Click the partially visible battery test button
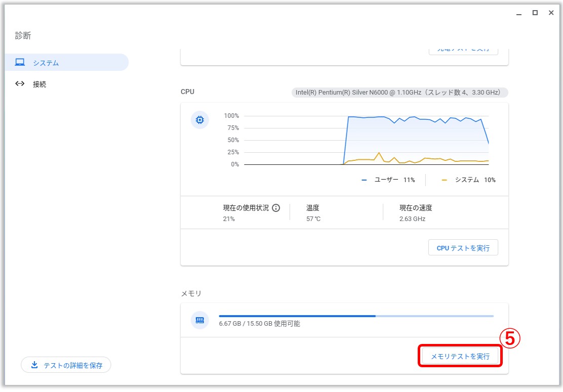 tap(463, 50)
